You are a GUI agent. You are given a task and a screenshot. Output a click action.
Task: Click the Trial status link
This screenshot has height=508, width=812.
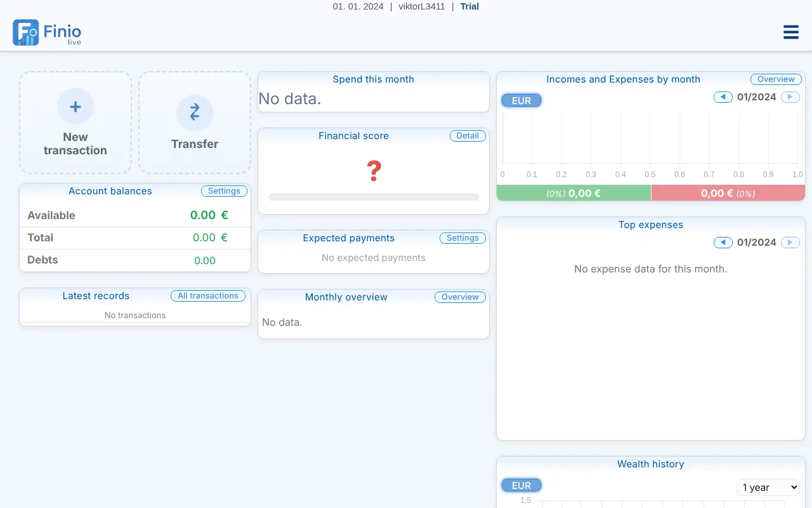(x=469, y=6)
